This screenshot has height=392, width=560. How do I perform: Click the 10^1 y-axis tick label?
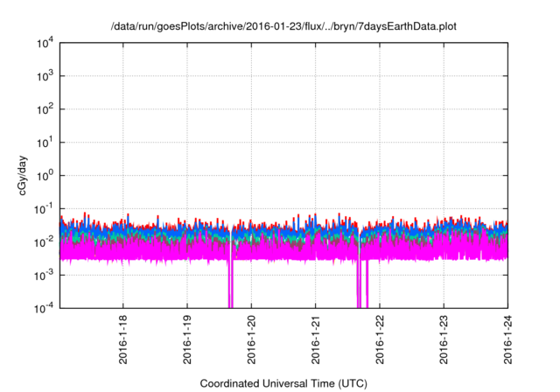coord(45,143)
